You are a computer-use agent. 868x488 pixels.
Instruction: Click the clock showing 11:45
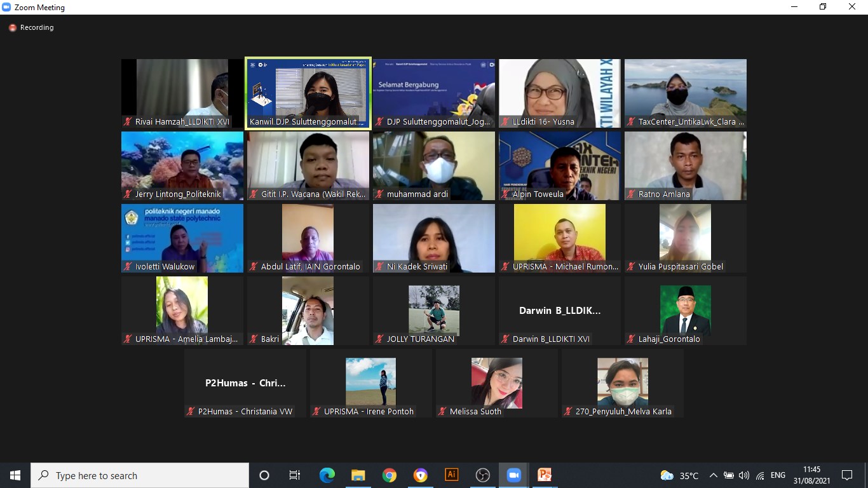click(811, 475)
